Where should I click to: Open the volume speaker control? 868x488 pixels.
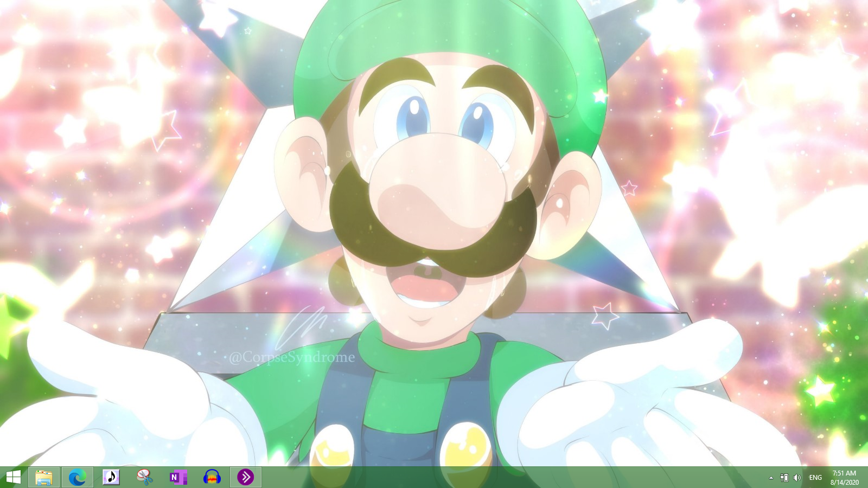pyautogui.click(x=797, y=478)
